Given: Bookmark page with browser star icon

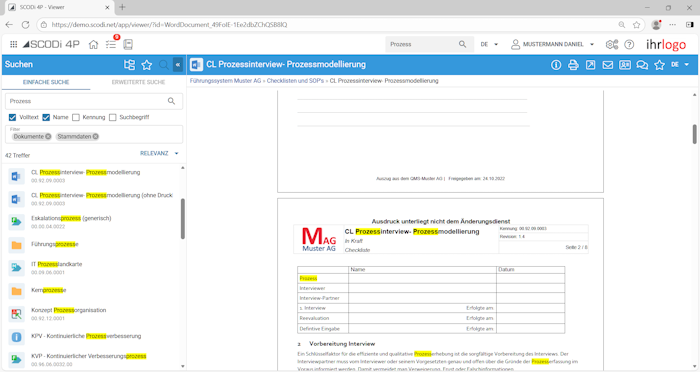Looking at the screenshot, I should [637, 25].
